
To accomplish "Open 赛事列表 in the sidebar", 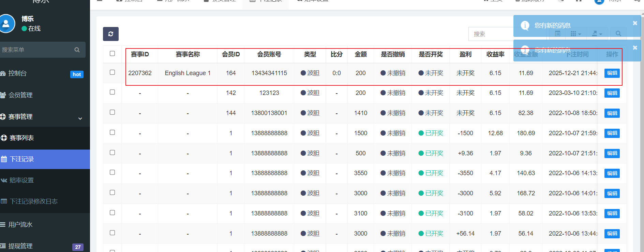I will [x=22, y=138].
